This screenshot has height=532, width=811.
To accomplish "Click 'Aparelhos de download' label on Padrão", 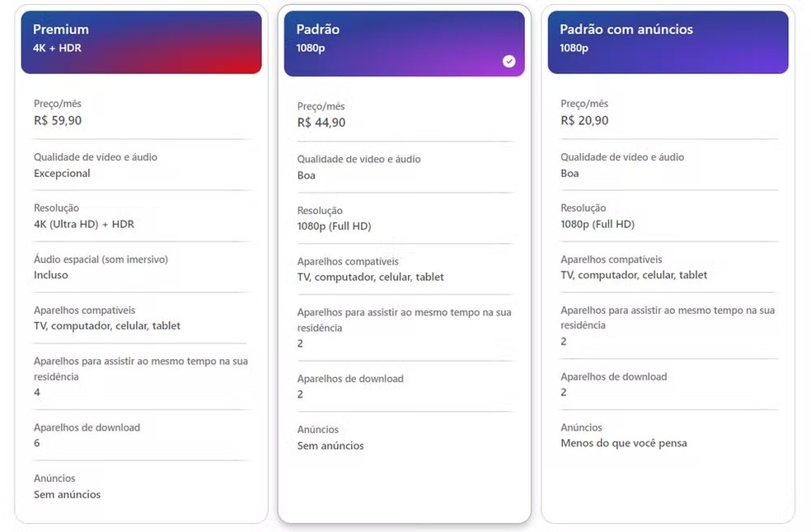I will (352, 379).
